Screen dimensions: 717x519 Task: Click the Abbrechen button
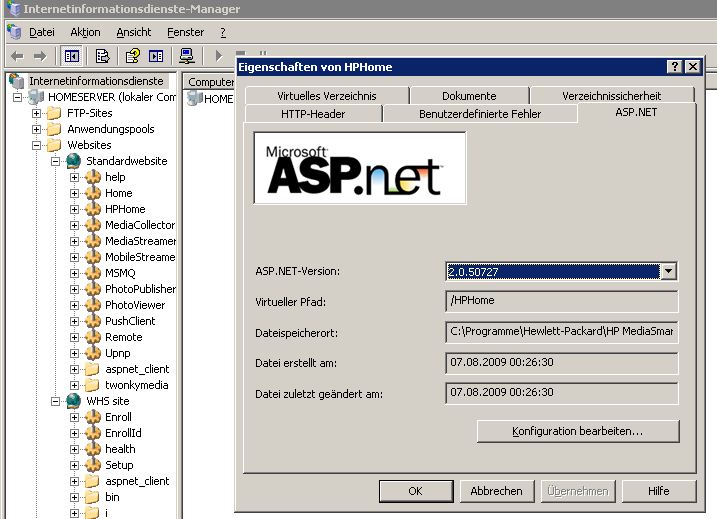[497, 491]
